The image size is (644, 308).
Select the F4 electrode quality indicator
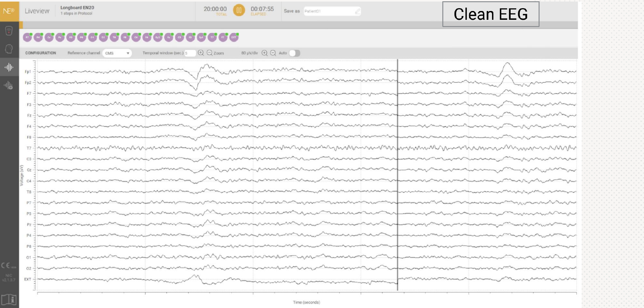click(x=147, y=37)
